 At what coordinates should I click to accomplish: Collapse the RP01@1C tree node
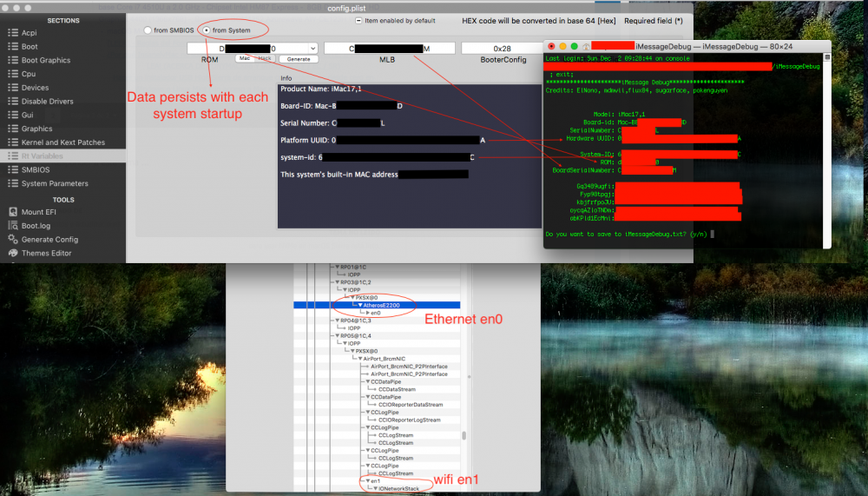tap(337, 268)
